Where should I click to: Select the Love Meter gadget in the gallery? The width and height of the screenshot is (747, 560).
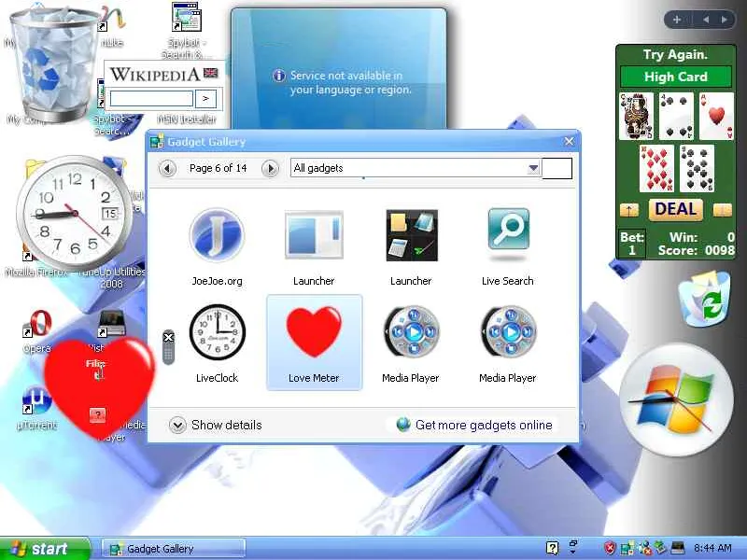click(314, 343)
